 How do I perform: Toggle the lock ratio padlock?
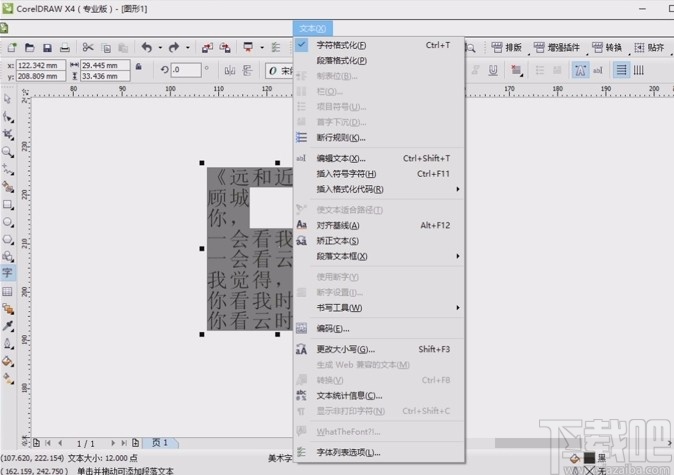[x=138, y=67]
